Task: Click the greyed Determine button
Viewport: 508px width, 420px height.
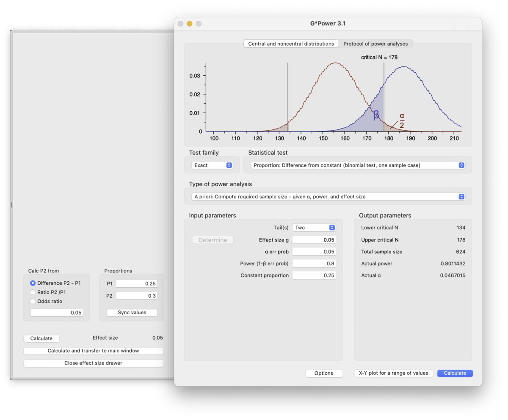Action: tap(213, 240)
